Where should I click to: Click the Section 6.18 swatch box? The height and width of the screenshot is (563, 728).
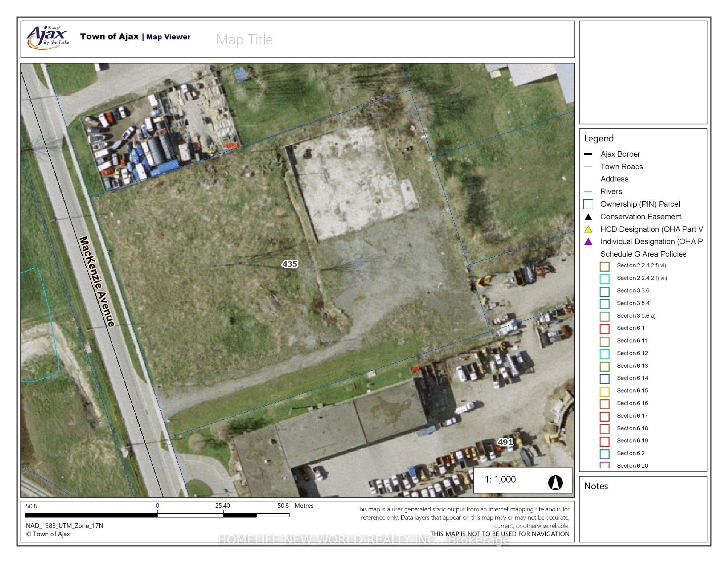(x=604, y=429)
